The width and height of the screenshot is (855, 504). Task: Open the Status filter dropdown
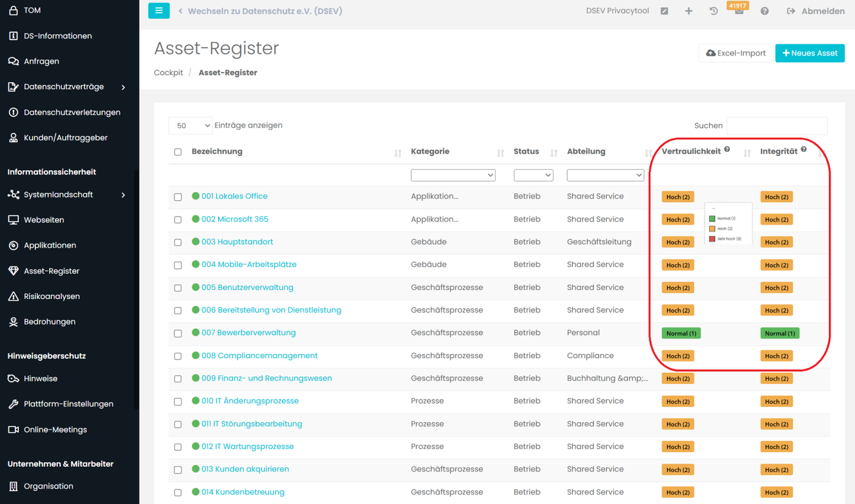coord(533,175)
